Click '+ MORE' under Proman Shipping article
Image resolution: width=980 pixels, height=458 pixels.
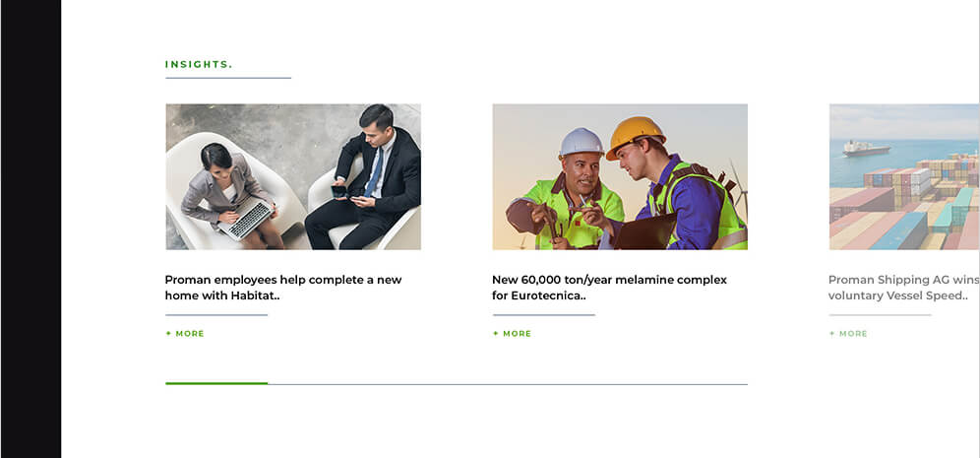(848, 334)
